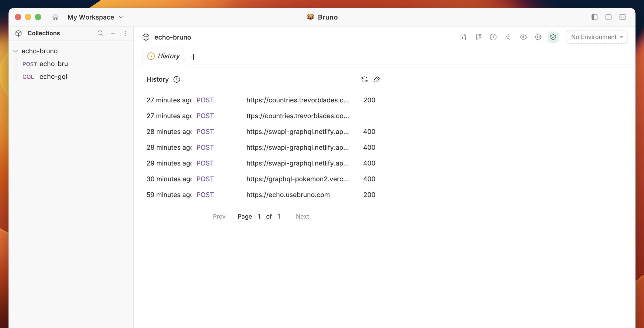Search collections with magnifier icon
Image resolution: width=644 pixels, height=328 pixels.
click(x=100, y=33)
